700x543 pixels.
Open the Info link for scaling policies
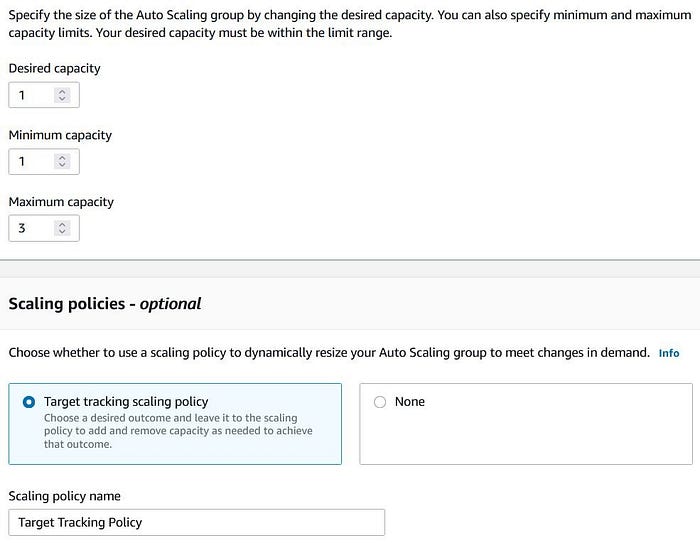point(669,353)
